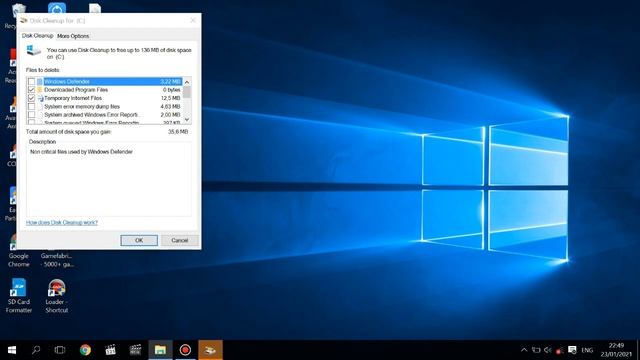Screen dimensions: 640x360
Task: Show hidden system tray icons
Action: click(524, 350)
